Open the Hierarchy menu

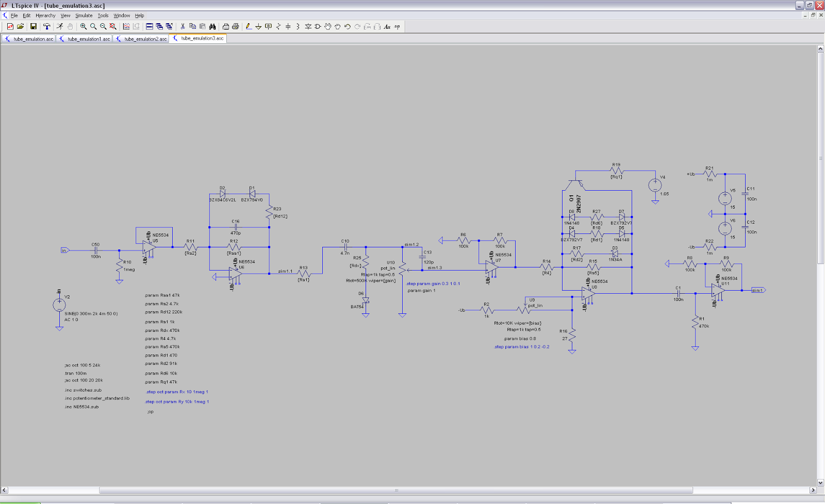(45, 15)
